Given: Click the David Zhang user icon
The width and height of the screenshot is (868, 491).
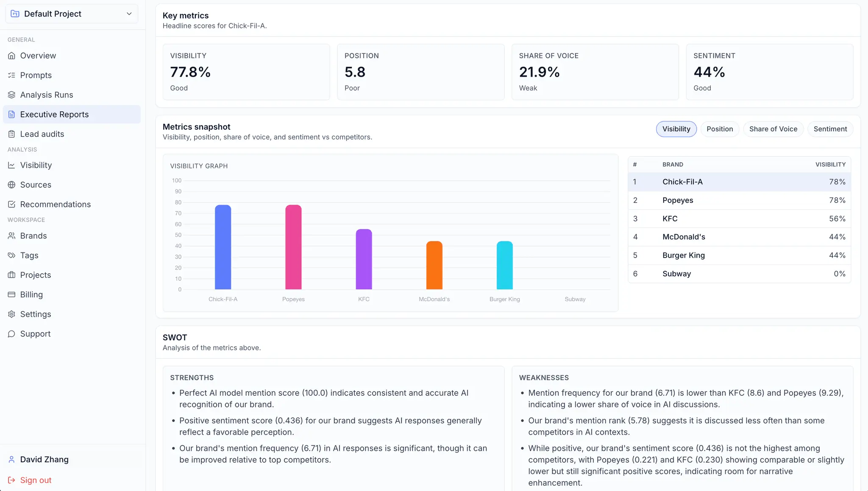Looking at the screenshot, I should 11,460.
